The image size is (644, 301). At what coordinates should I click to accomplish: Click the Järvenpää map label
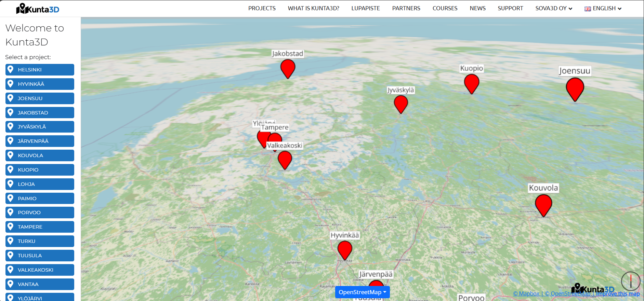click(x=376, y=274)
